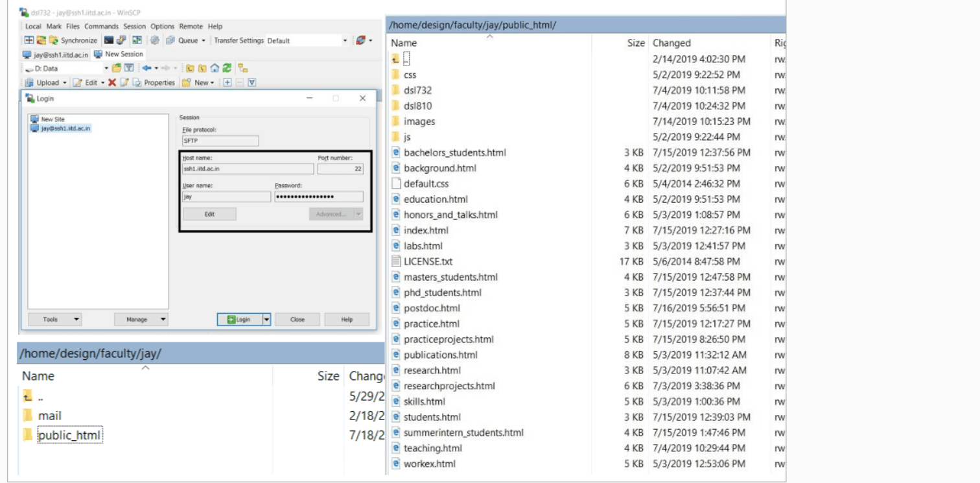Expand the New dropdown arrow
Screen dimensions: 980x483
[213, 83]
